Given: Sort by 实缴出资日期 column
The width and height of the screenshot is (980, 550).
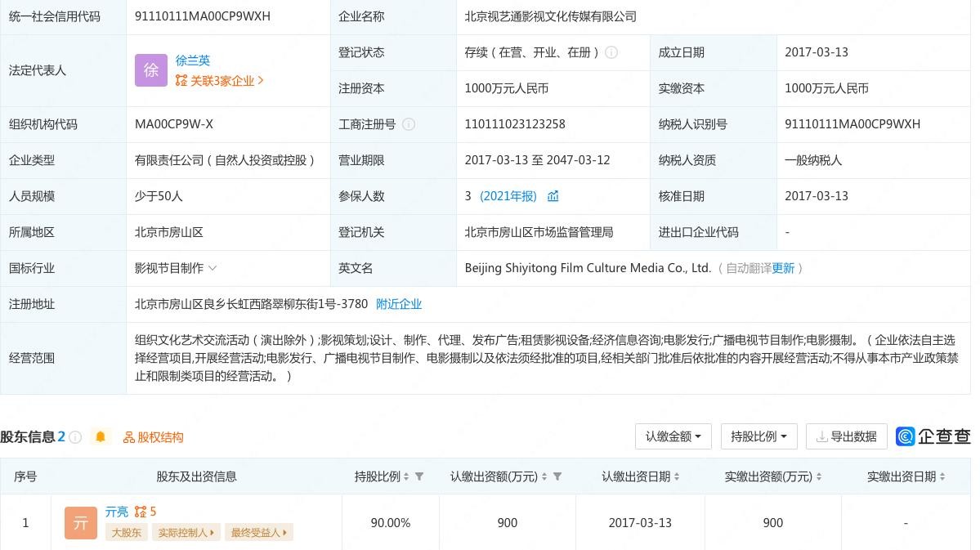Looking at the screenshot, I should [942, 476].
